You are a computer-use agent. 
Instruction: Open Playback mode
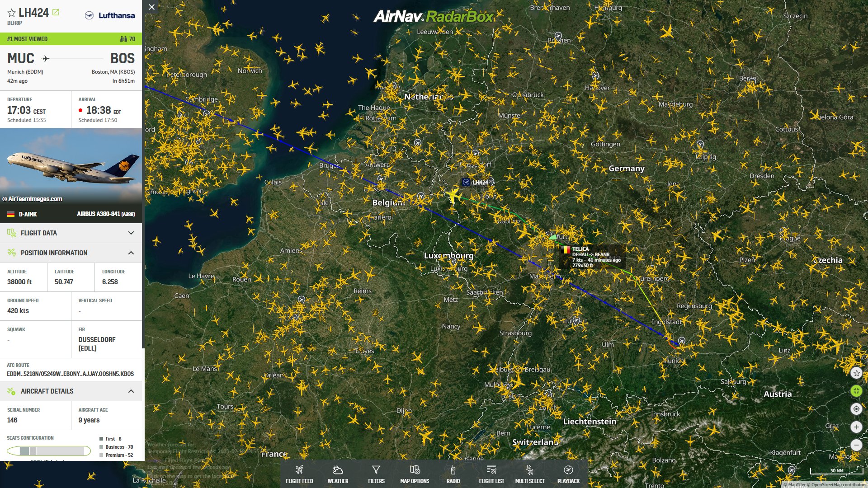tap(568, 474)
